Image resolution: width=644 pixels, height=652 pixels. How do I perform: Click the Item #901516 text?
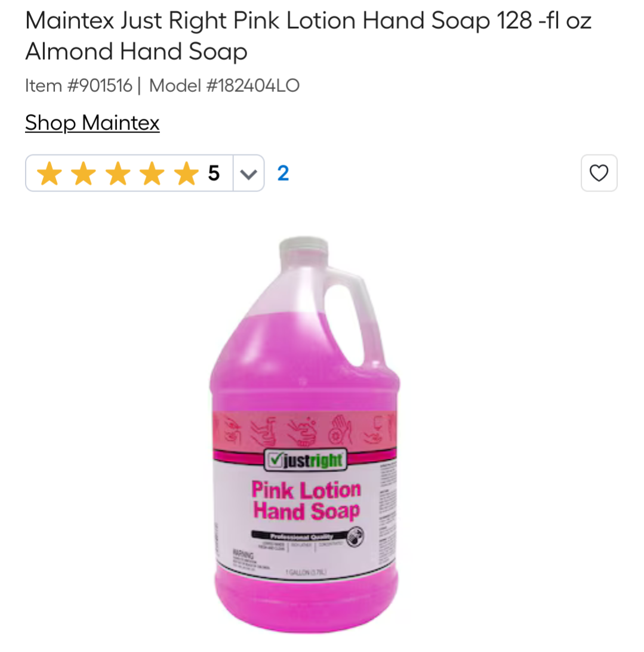[79, 86]
